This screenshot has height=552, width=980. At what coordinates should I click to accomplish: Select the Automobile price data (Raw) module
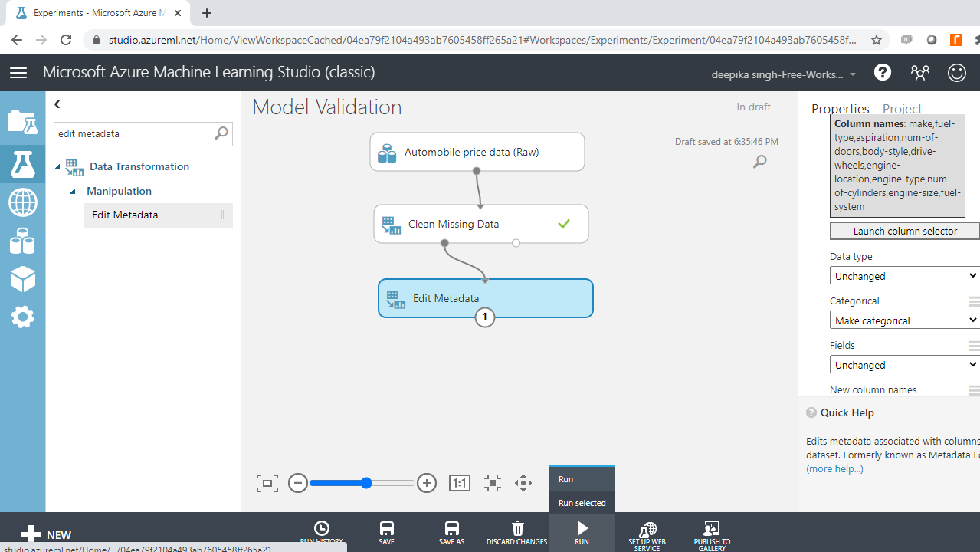pos(477,152)
